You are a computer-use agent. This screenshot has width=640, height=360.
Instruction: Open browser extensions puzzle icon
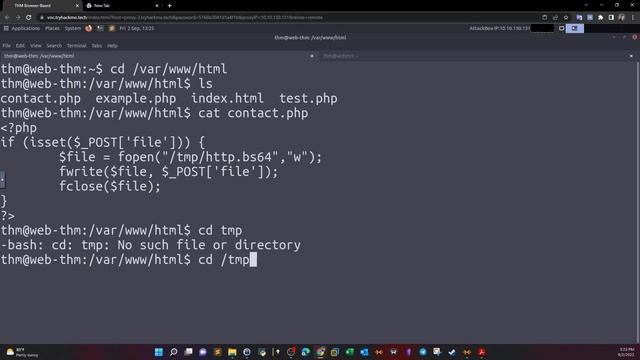click(600, 18)
